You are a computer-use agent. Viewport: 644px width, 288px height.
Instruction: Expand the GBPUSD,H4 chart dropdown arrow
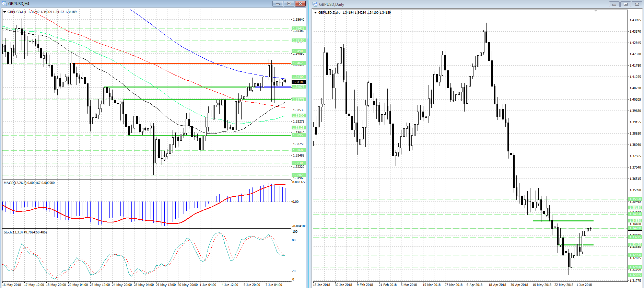(4, 12)
